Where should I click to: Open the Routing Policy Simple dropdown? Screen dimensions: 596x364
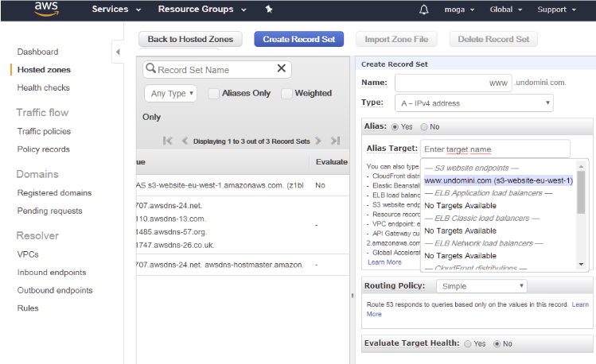click(x=481, y=286)
